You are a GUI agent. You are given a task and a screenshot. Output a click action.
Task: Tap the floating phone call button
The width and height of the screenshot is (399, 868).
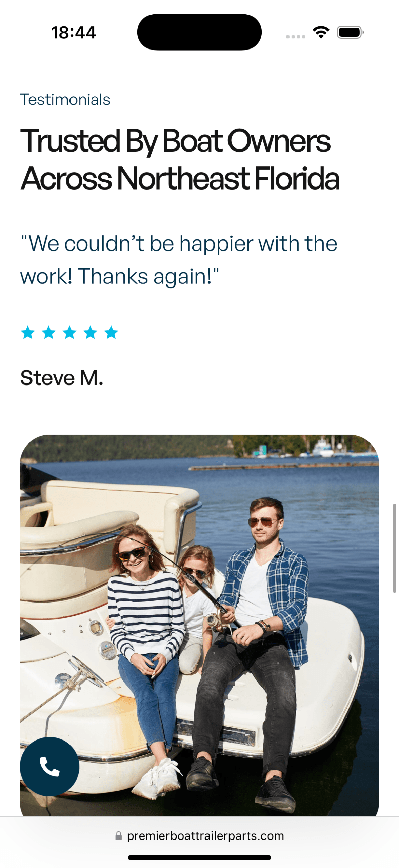[49, 766]
